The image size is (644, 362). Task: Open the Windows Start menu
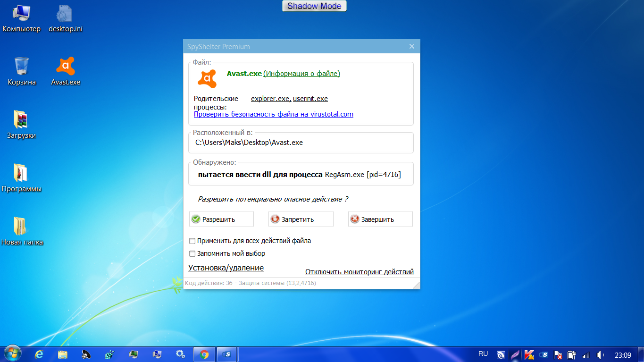[13, 354]
